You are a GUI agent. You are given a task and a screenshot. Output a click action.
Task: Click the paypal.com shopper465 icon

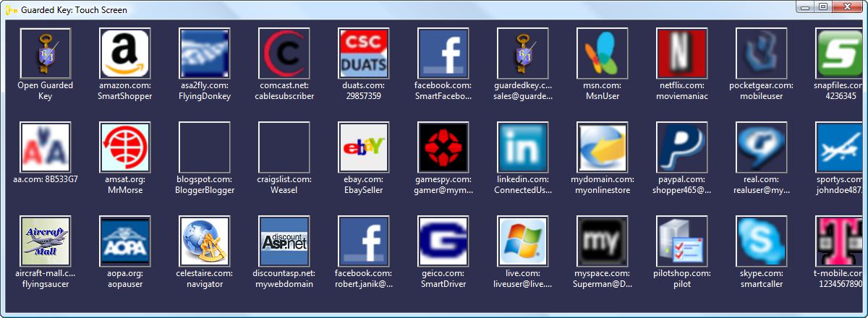pos(682,147)
